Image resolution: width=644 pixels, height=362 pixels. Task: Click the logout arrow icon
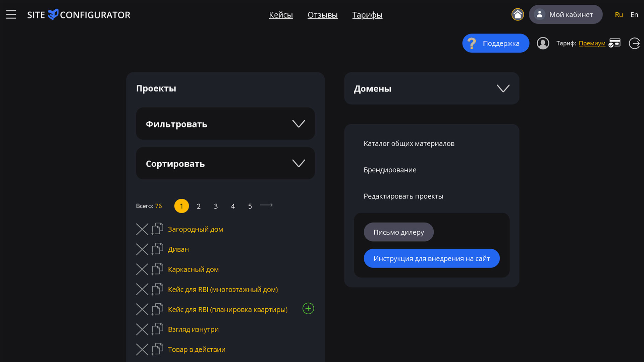pyautogui.click(x=634, y=43)
